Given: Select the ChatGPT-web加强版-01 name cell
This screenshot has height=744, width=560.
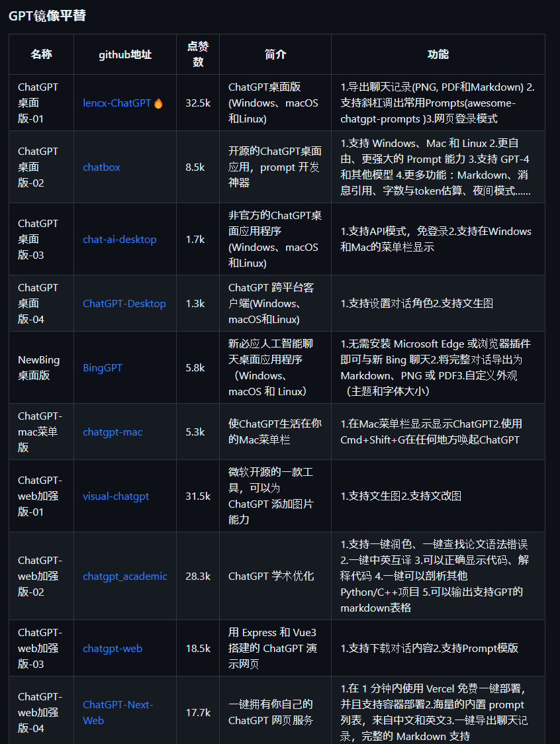Looking at the screenshot, I should point(40,496).
